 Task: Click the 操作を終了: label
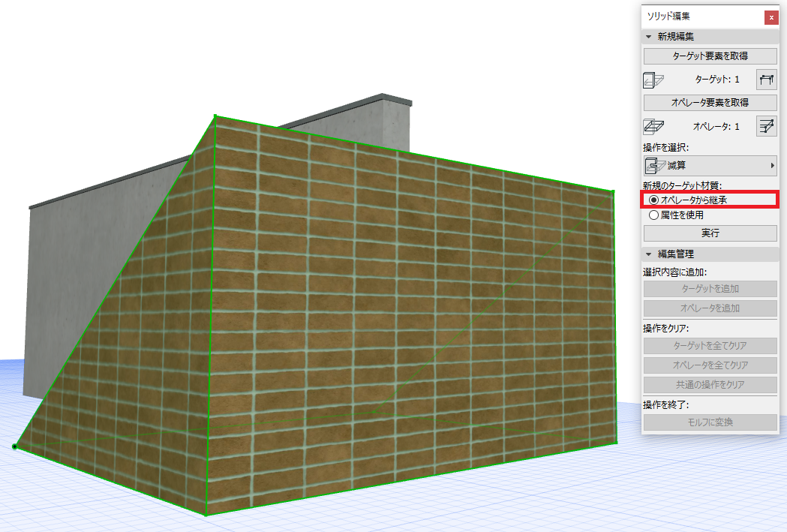pos(666,404)
